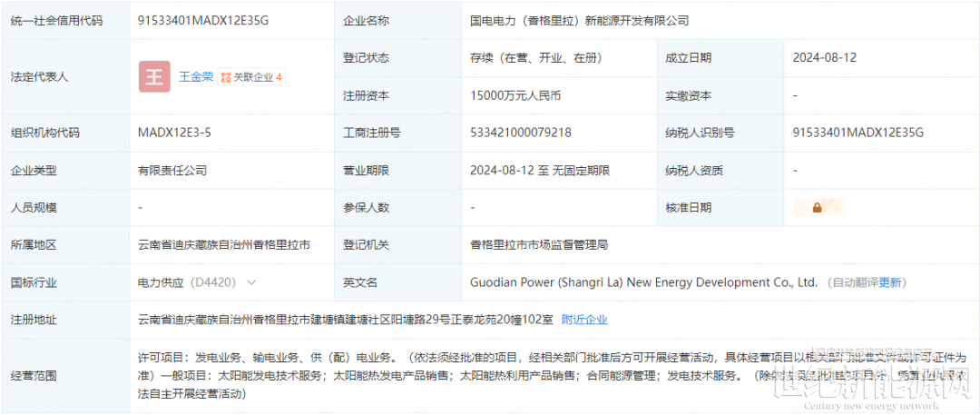Click the registered address text
The height and width of the screenshot is (415, 980).
pos(346,320)
